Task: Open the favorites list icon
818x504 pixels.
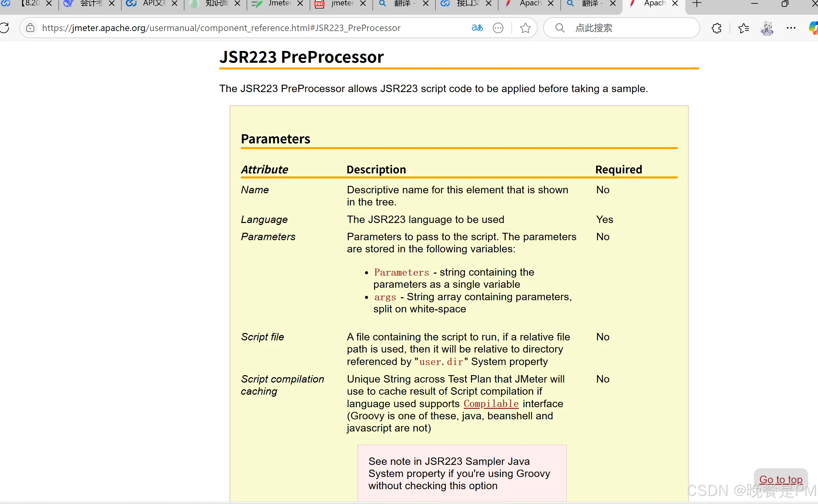Action: click(x=743, y=28)
